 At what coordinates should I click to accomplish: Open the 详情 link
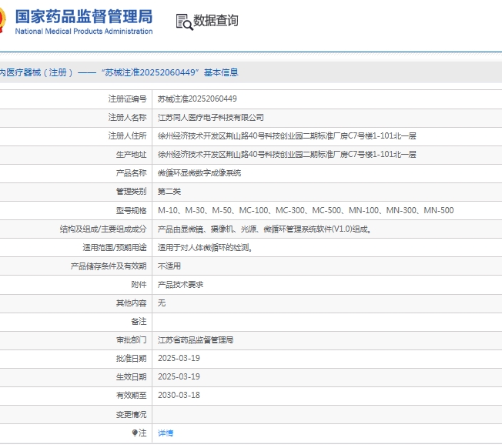[x=166, y=433]
